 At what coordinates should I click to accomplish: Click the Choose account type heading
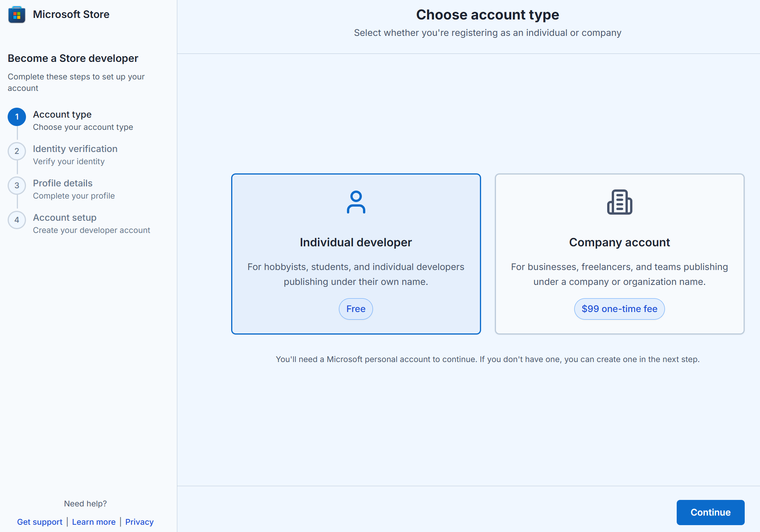point(488,15)
